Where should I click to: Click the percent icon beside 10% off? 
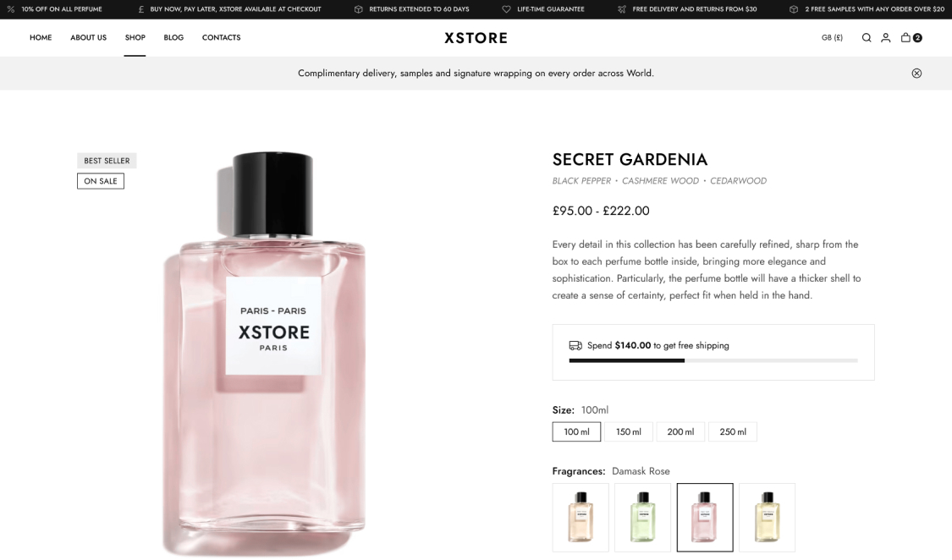click(11, 9)
